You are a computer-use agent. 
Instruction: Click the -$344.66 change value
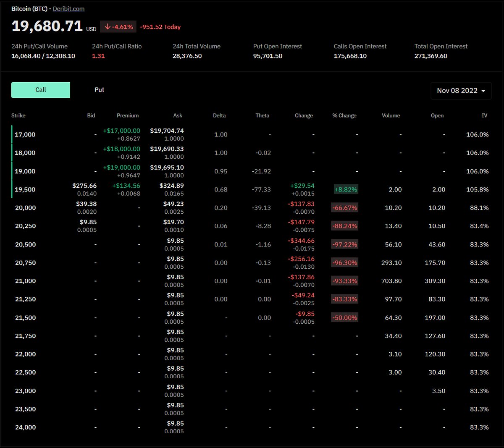[301, 241]
